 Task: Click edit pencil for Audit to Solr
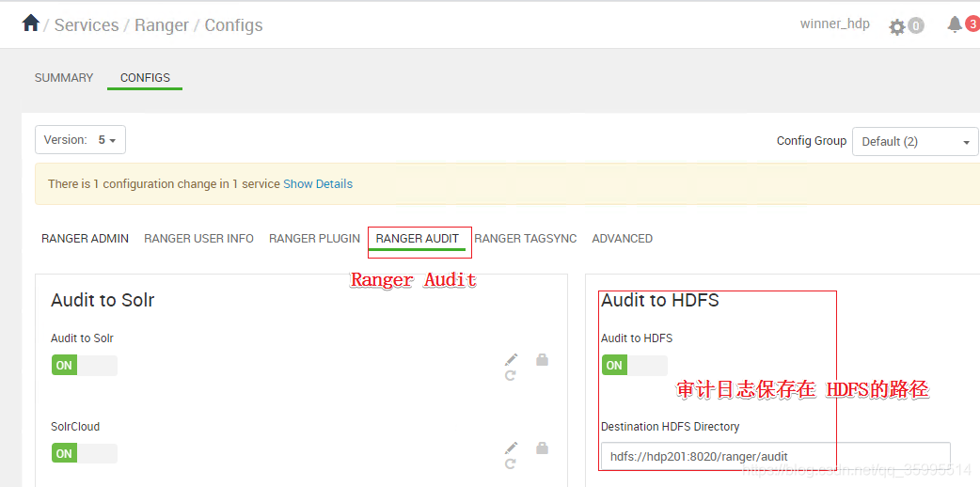pyautogui.click(x=512, y=359)
